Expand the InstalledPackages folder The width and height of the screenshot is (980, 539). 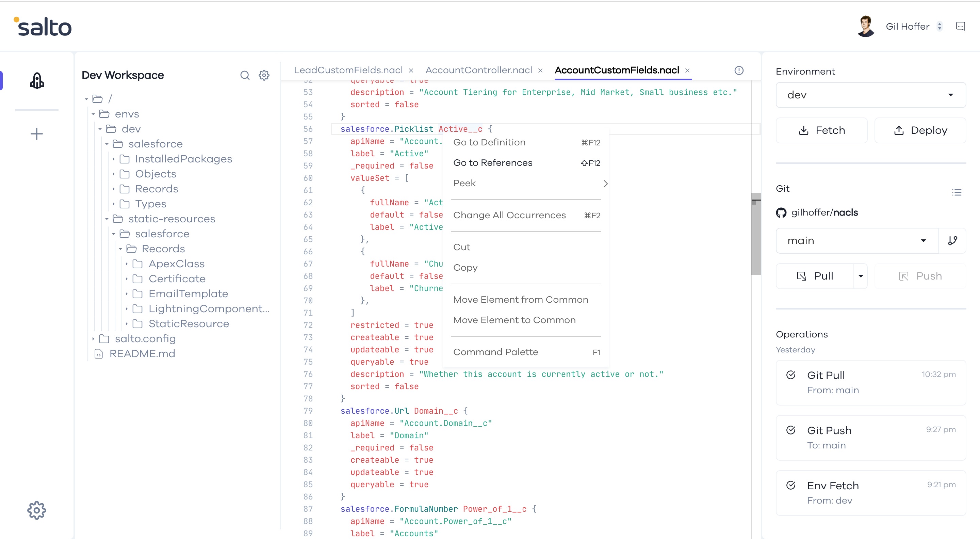tap(113, 159)
